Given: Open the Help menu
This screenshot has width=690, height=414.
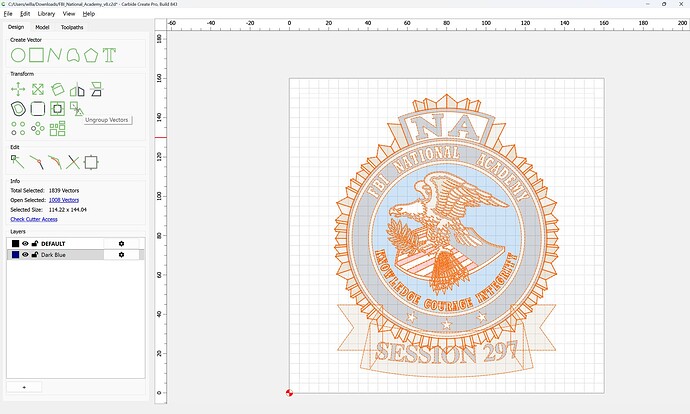Looking at the screenshot, I should pyautogui.click(x=88, y=14).
